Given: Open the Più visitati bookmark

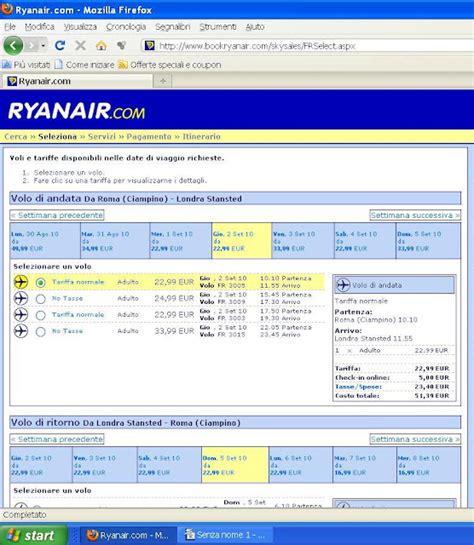Looking at the screenshot, I should [26, 65].
